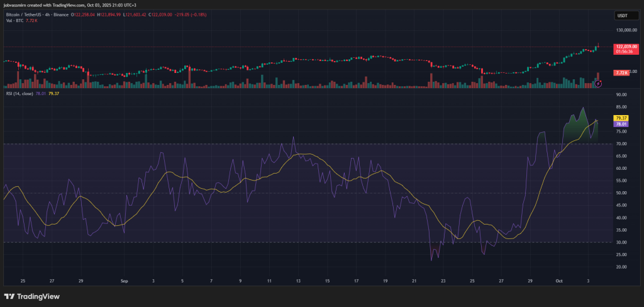644x307 pixels.
Task: Click the red 122,039.00 current price label
Action: click(626, 47)
